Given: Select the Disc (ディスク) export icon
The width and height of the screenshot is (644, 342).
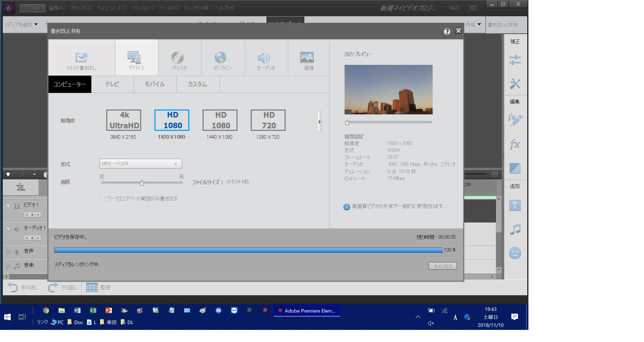Looking at the screenshot, I should tap(178, 57).
